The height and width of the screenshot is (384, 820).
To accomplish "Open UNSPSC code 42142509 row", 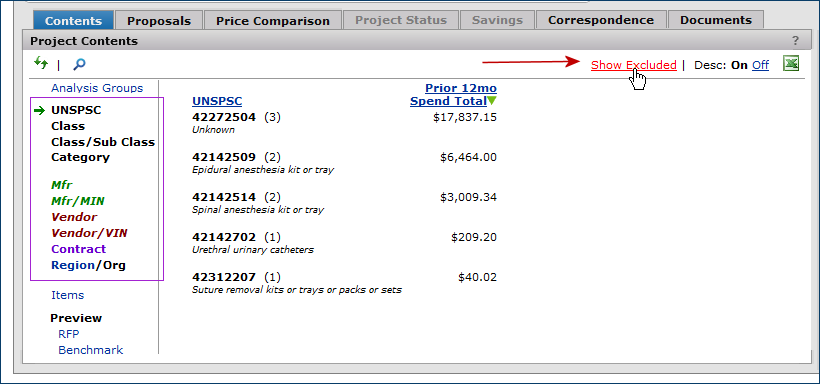I will click(344, 163).
